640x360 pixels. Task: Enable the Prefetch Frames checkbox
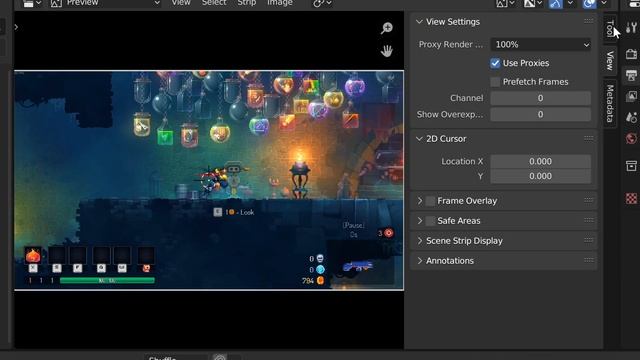pos(495,82)
